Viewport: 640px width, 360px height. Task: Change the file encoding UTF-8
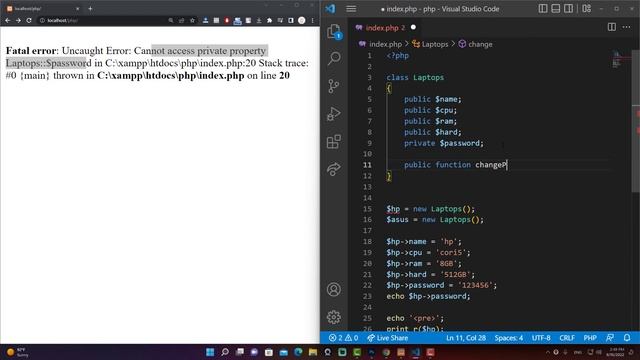coord(541,338)
